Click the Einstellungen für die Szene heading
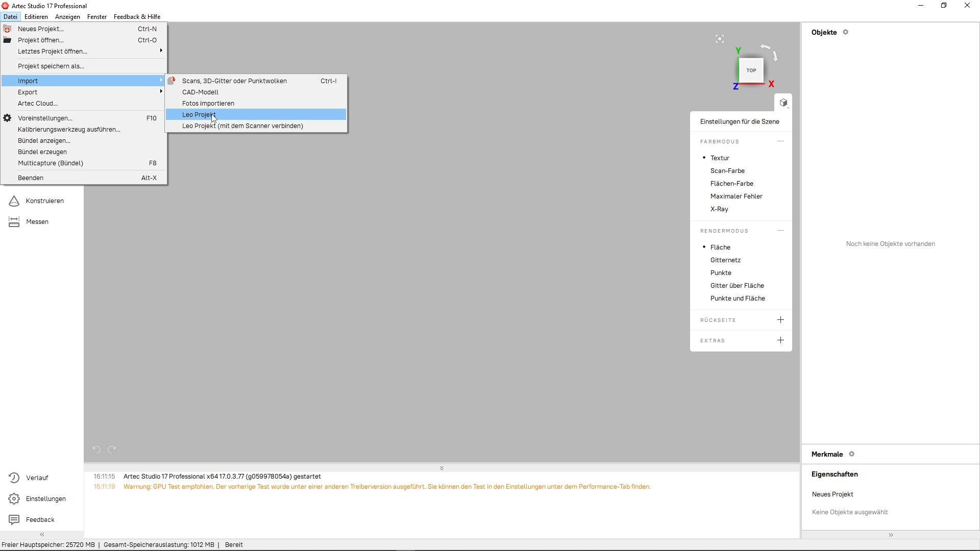Image resolution: width=980 pixels, height=551 pixels. (740, 122)
